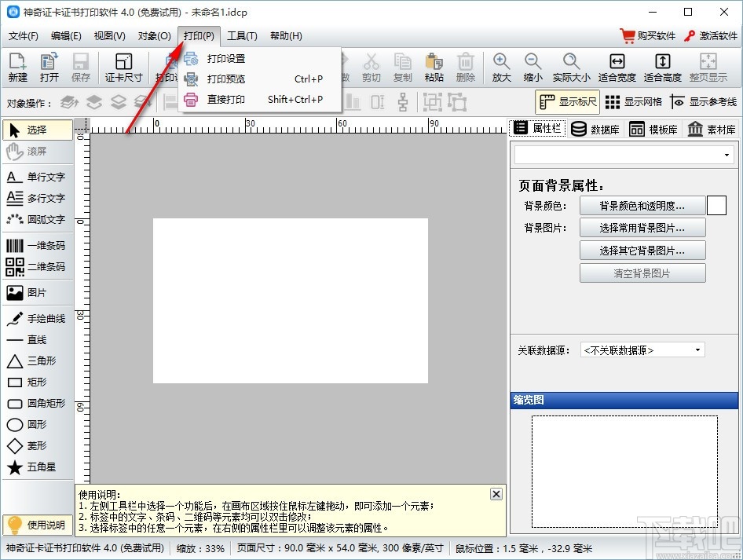
Task: Choose 直接打印 from print menu
Action: click(x=260, y=100)
